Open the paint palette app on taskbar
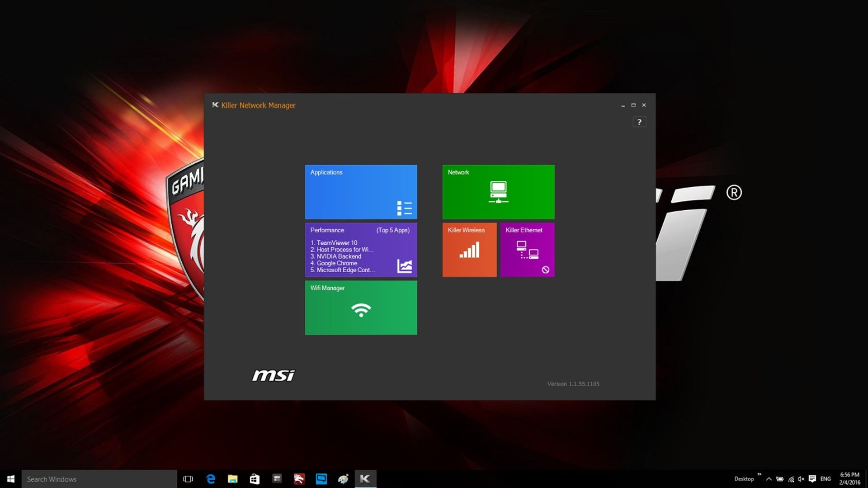The image size is (868, 488). (343, 479)
